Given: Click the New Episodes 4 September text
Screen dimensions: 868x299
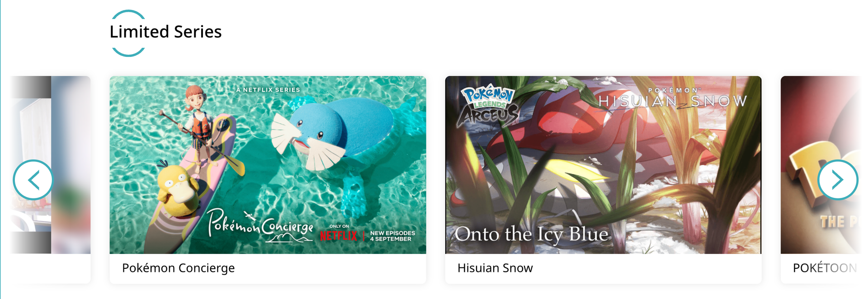Looking at the screenshot, I should tap(392, 236).
